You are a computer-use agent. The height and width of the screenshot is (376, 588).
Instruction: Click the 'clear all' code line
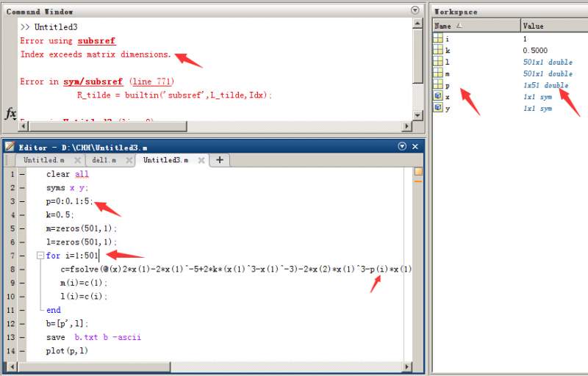pos(68,174)
